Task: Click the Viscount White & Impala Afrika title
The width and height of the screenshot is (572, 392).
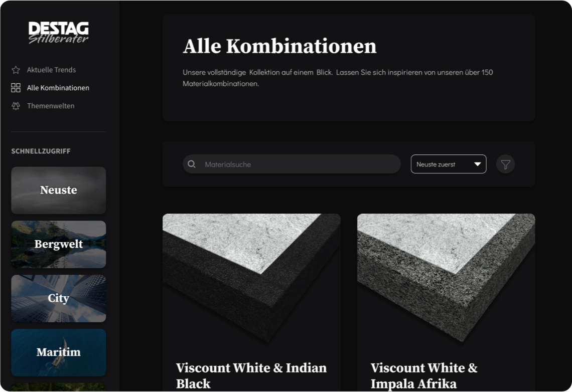Action: (424, 375)
